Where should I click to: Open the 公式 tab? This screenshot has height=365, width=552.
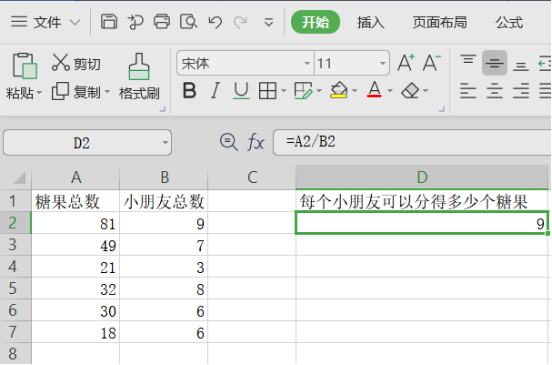click(x=509, y=23)
